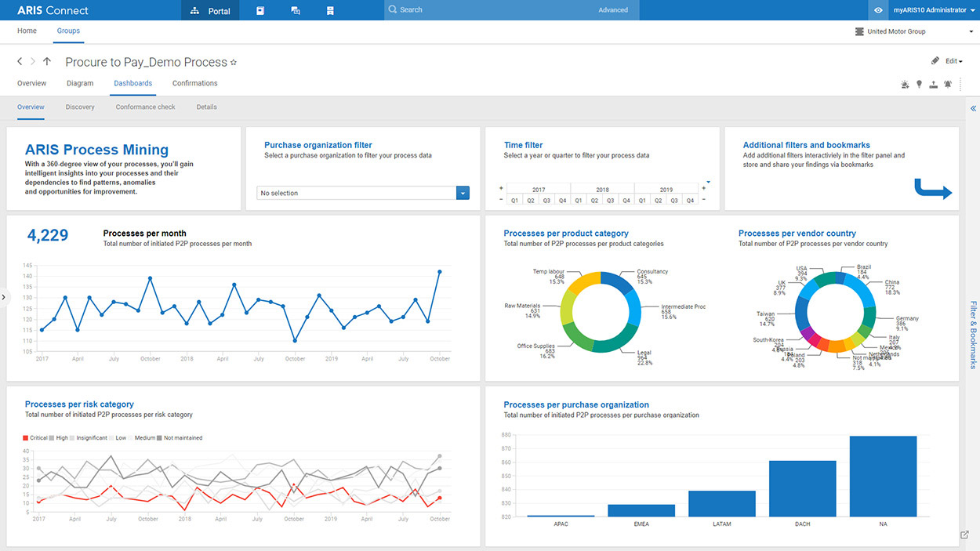Open the Details subtab

point(207,107)
